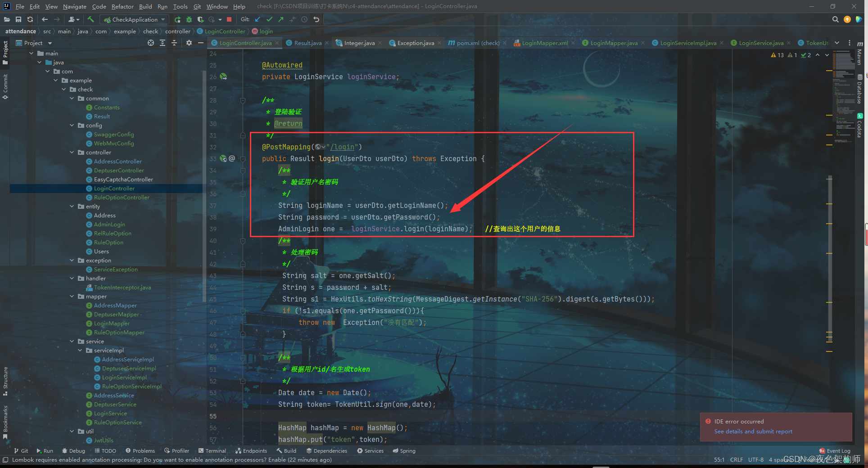Toggle the Terminal tool window
This screenshot has width=868, height=468.
(x=212, y=450)
